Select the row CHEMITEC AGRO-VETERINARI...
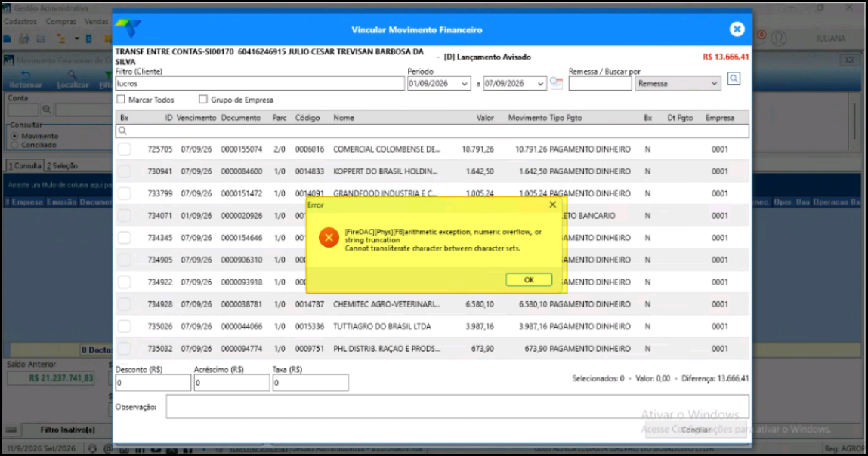This screenshot has height=456, width=868. [x=432, y=304]
